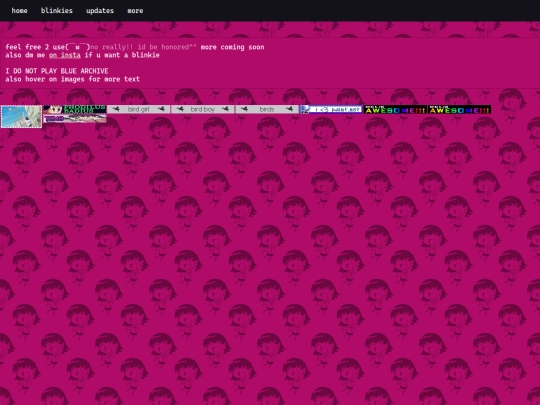Click the first rainbow AWESOME blinkie
Screen dimensions: 540x405
tap(395, 110)
